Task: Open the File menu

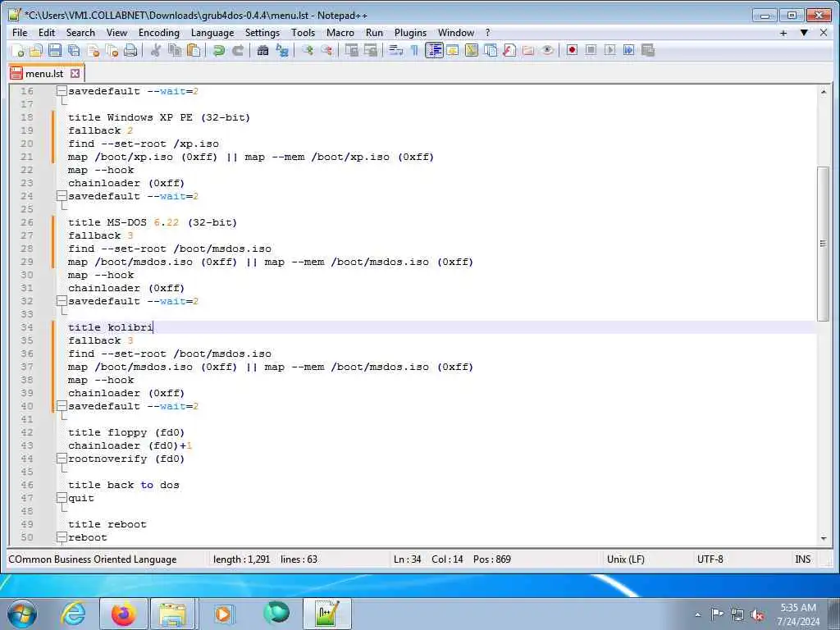Action: click(x=20, y=33)
